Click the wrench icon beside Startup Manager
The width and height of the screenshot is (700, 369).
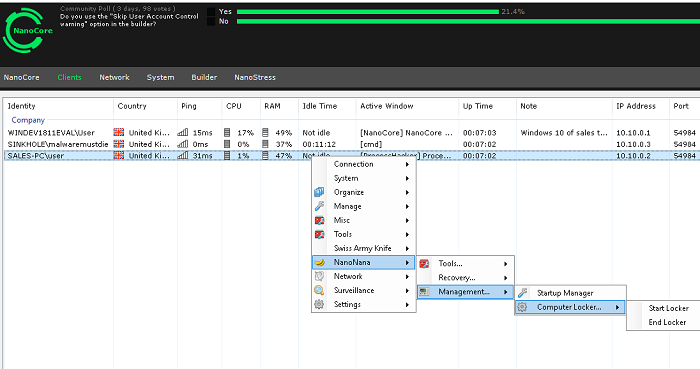(x=523, y=293)
